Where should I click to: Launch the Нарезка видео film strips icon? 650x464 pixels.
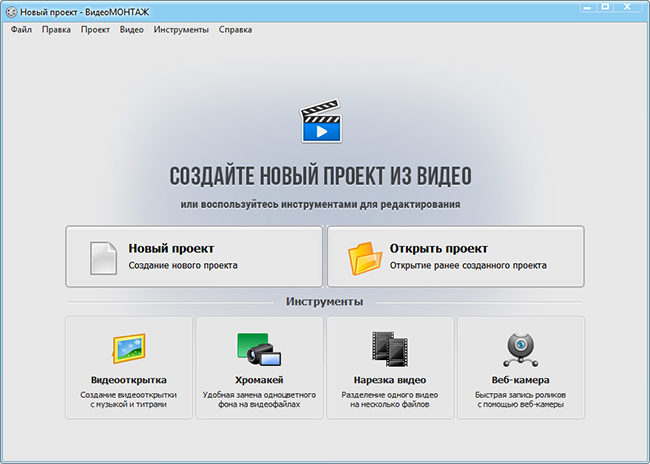(390, 349)
